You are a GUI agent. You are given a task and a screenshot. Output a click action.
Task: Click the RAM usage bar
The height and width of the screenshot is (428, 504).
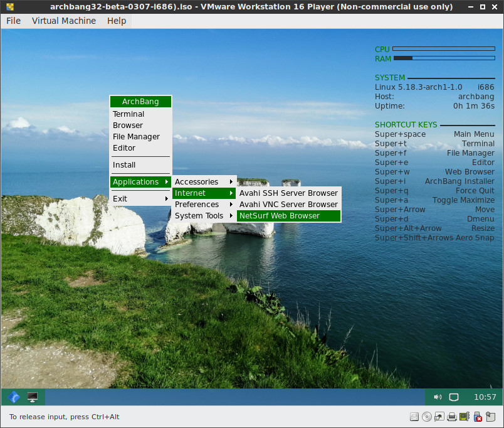click(x=444, y=58)
